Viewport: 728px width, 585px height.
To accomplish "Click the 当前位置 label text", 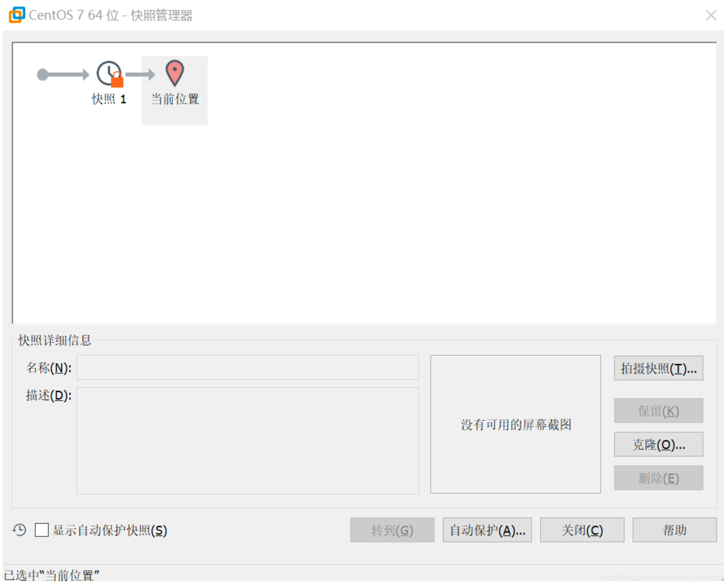I will point(175,99).
